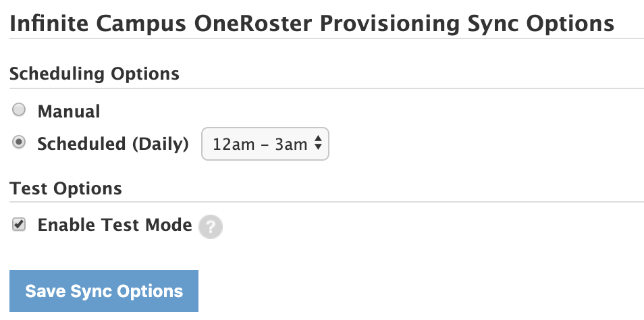The width and height of the screenshot is (644, 320).
Task: Choose the Scheduled (Daily) radio button
Action: [20, 142]
